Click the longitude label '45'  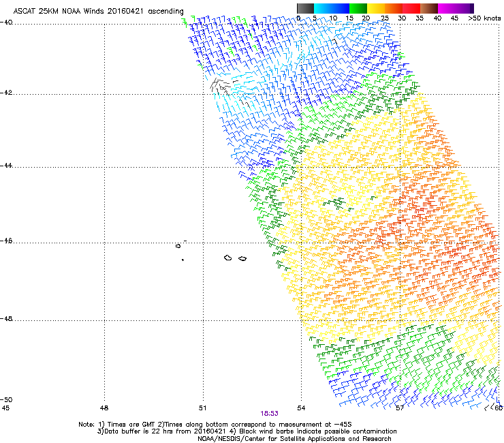5,408
